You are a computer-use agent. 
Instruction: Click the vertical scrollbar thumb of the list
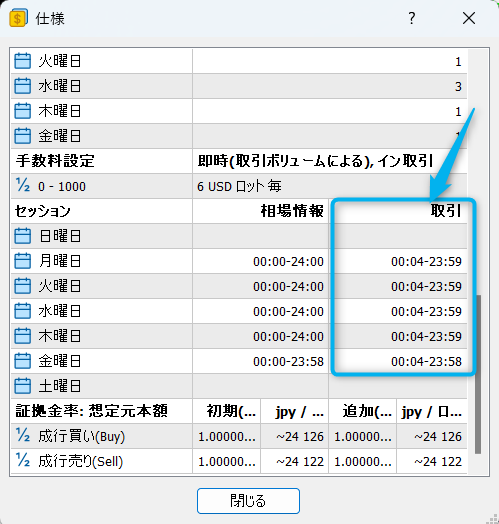coord(478,374)
